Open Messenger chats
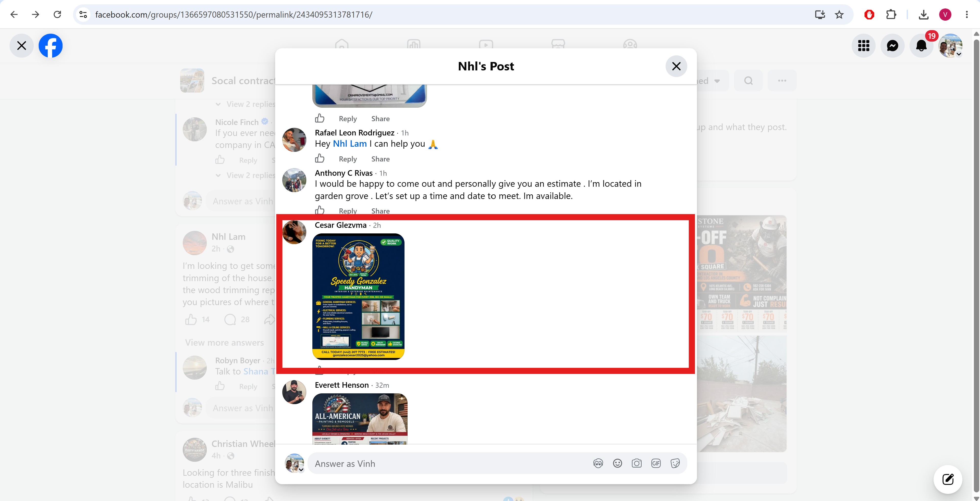 click(892, 46)
